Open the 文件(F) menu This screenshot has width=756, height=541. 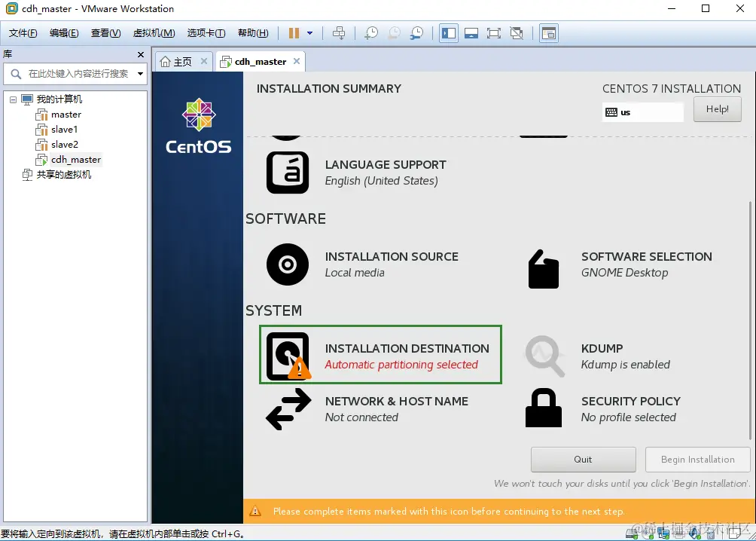pyautogui.click(x=23, y=33)
